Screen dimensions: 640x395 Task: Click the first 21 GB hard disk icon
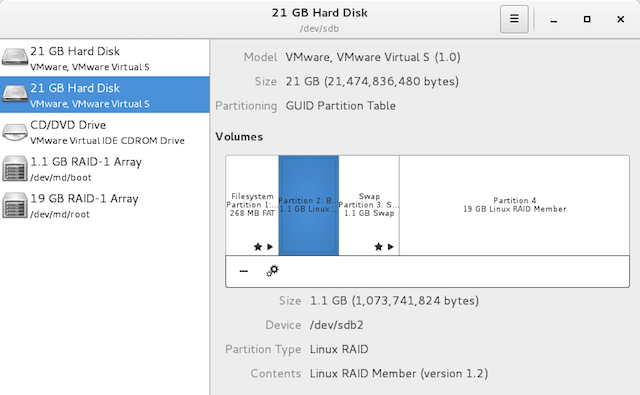coord(15,57)
